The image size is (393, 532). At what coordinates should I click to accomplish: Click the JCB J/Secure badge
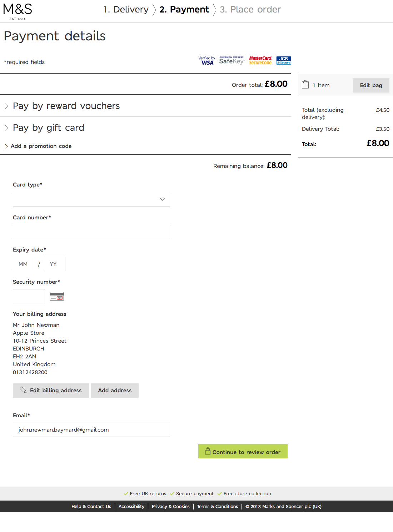point(284,60)
